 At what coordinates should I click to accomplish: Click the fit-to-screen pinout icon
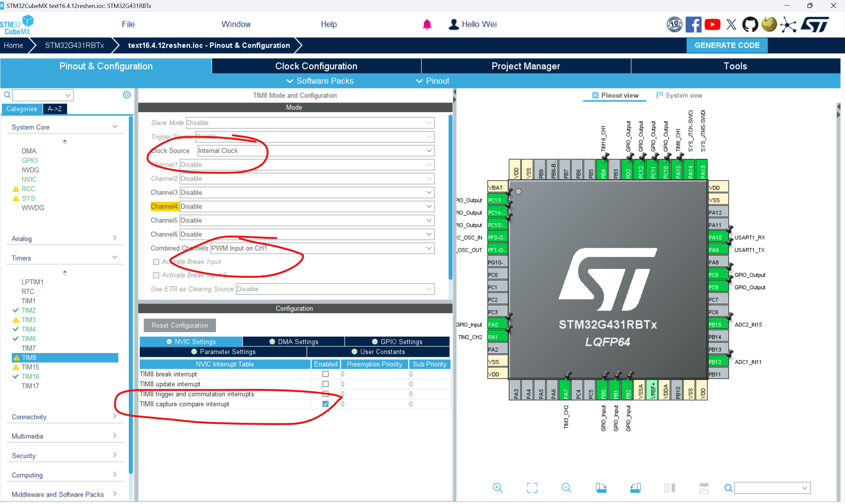(x=532, y=488)
